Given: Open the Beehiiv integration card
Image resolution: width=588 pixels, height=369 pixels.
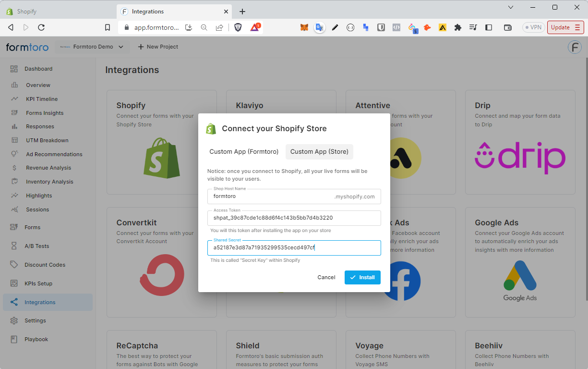Looking at the screenshot, I should click(520, 350).
